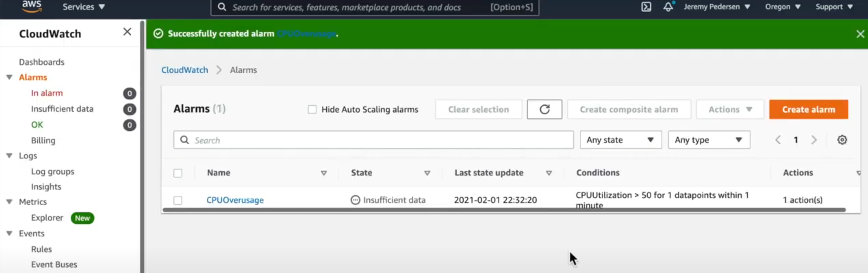Click the top AWS services search box
Image resolution: width=868 pixels, height=273 pixels.
pos(374,7)
